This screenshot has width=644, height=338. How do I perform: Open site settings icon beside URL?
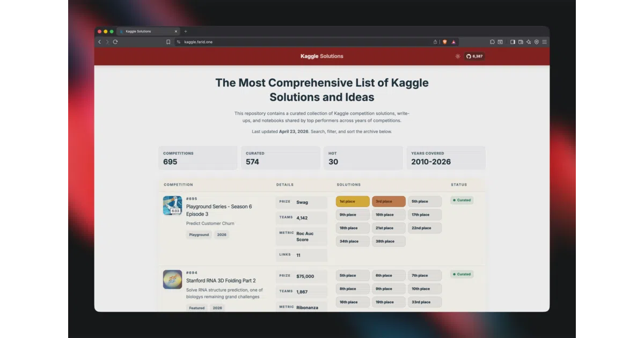pyautogui.click(x=179, y=42)
